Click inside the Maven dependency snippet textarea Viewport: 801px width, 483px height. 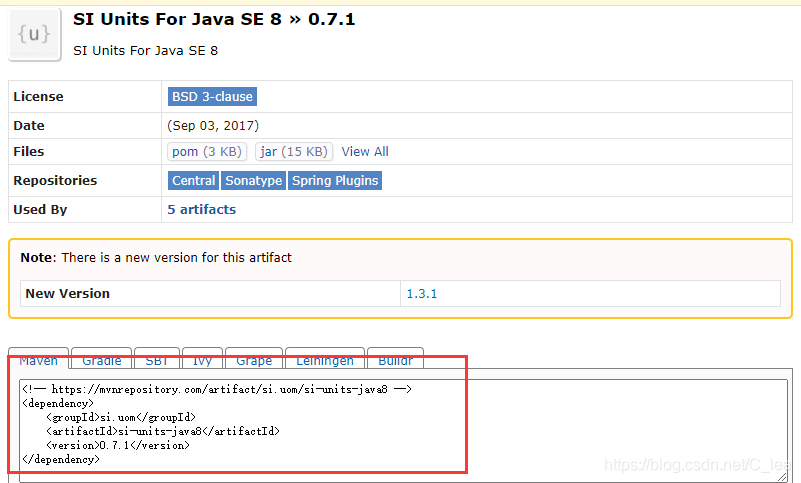[x=404, y=430]
